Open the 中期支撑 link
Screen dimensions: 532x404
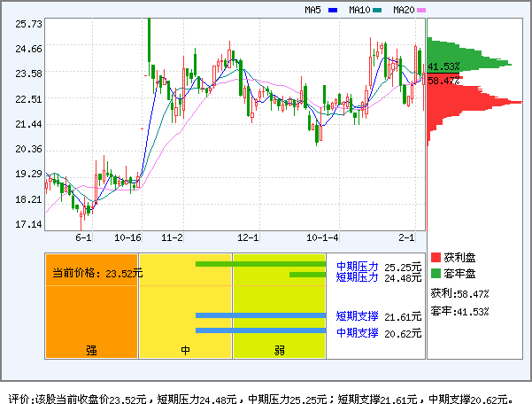tap(357, 332)
